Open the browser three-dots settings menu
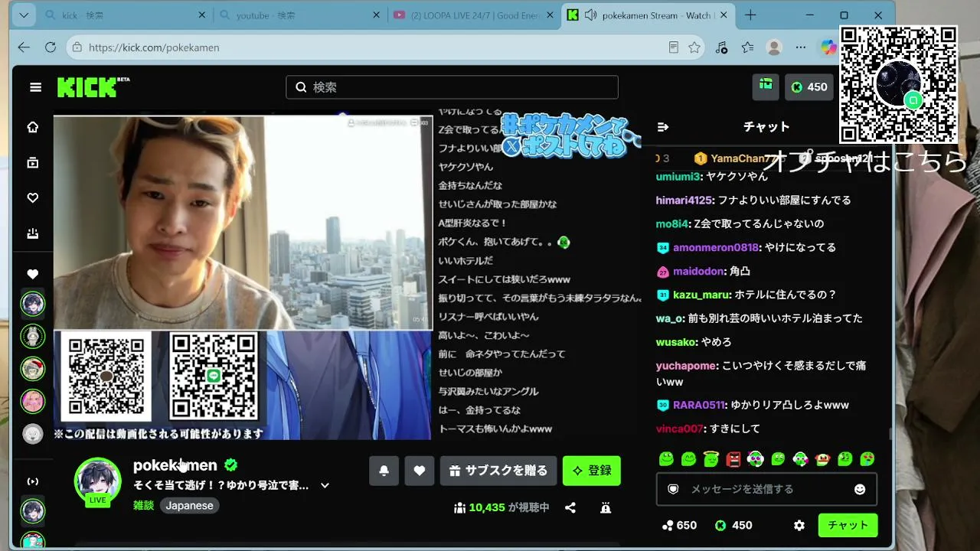The image size is (980, 551). click(801, 47)
